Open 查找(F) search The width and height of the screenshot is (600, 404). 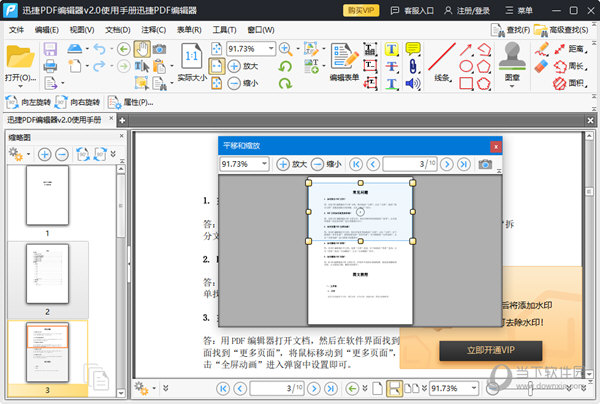click(x=511, y=30)
